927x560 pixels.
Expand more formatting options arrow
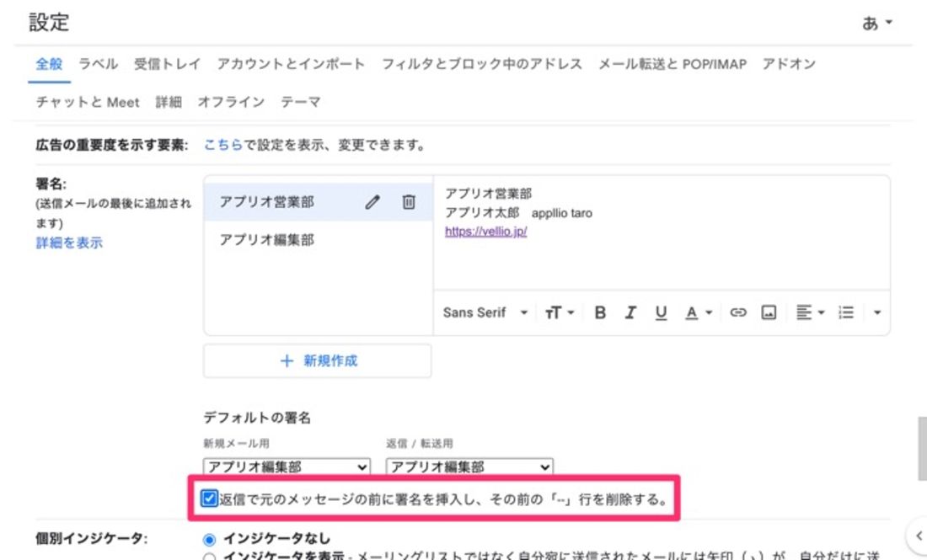(877, 312)
